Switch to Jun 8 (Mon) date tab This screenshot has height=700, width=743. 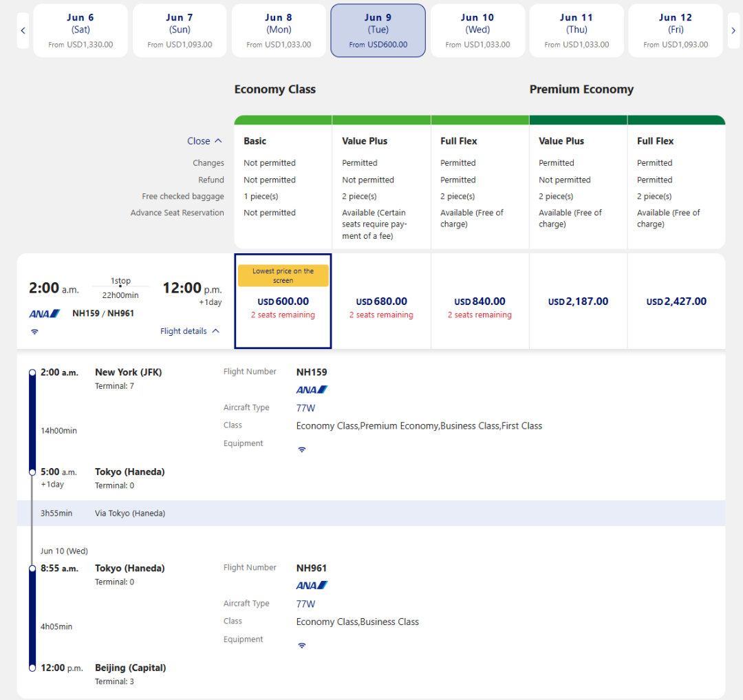[279, 30]
